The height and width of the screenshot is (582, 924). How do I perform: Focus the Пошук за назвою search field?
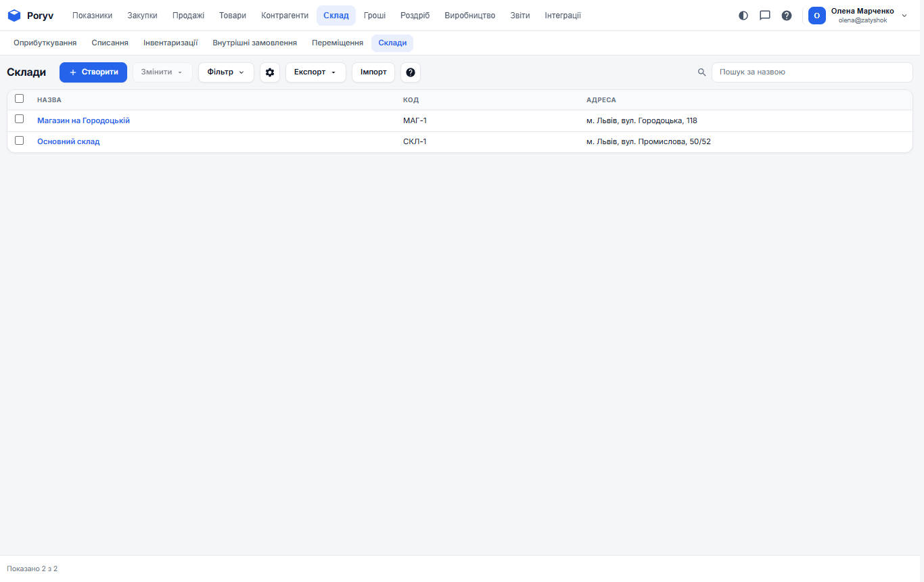click(x=812, y=72)
